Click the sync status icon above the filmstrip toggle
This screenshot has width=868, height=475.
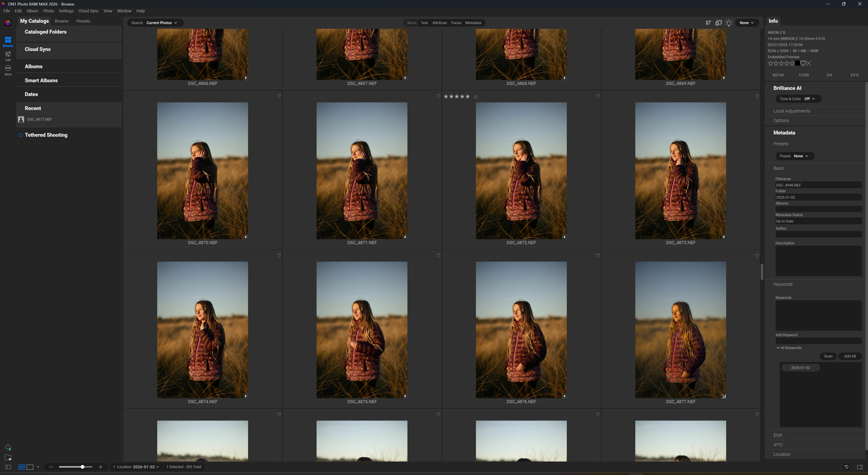pyautogui.click(x=8, y=447)
